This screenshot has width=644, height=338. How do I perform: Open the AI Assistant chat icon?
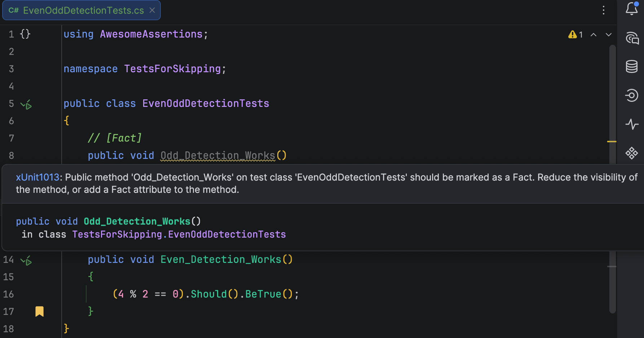pyautogui.click(x=632, y=38)
